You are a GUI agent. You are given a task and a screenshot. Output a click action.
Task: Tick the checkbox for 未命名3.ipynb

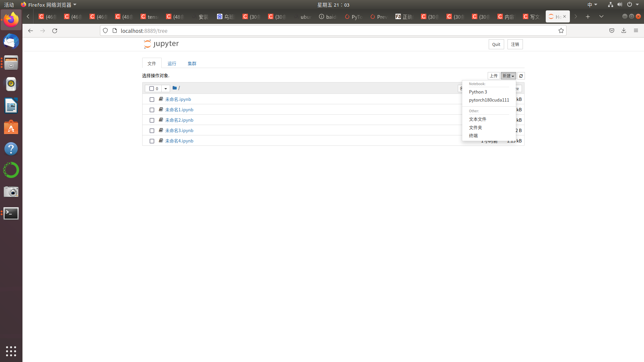click(x=152, y=131)
